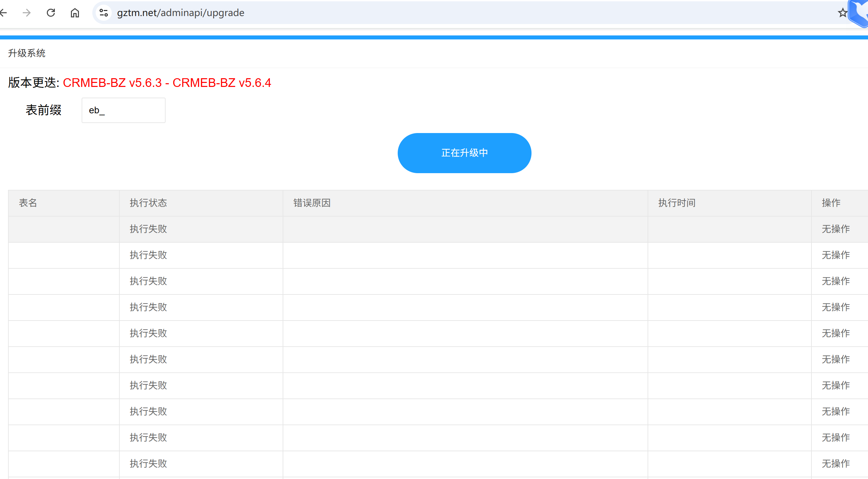Click 无操作 in the last visible row

tap(835, 464)
